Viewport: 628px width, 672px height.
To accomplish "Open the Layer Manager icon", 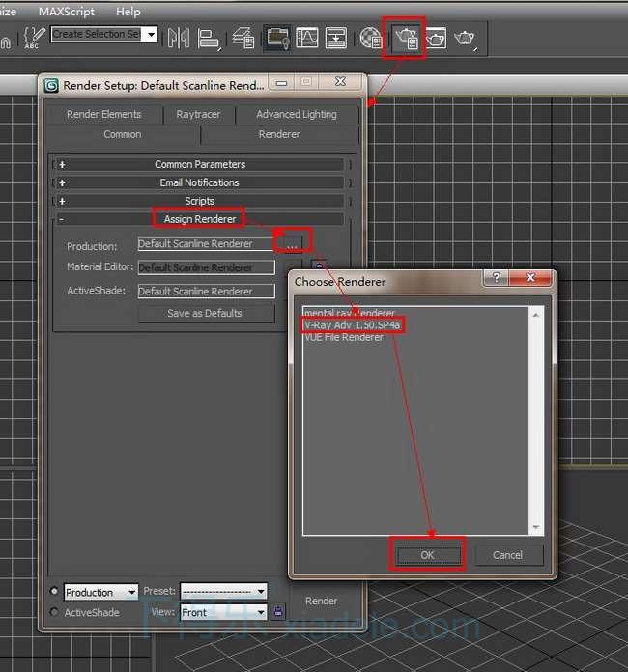I will (x=243, y=39).
